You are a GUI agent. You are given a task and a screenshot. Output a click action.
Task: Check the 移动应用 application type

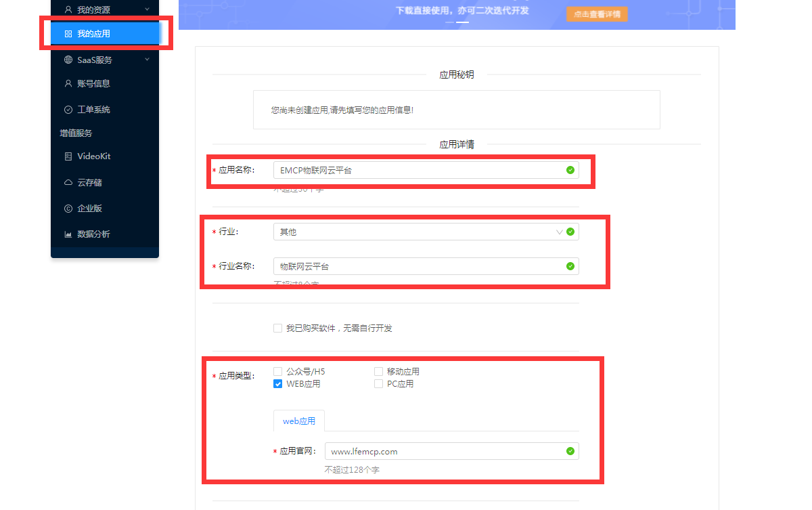pos(378,371)
